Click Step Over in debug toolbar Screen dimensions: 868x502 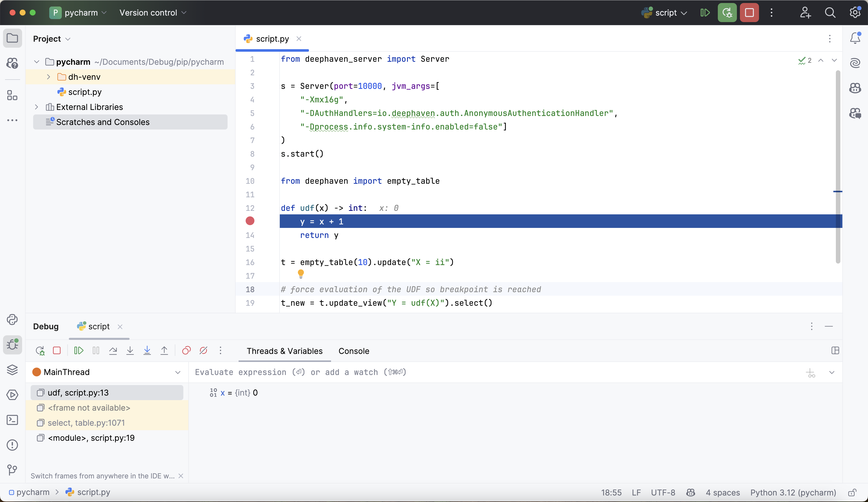(x=113, y=350)
